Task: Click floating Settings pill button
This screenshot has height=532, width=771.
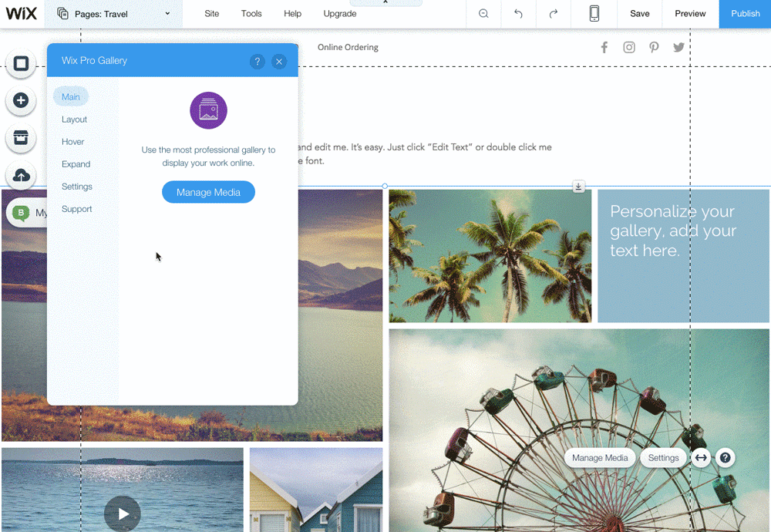Action: (663, 458)
